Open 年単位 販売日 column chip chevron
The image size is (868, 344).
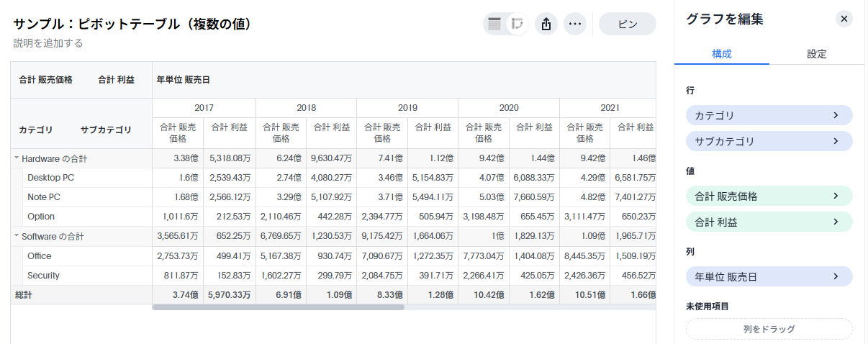click(x=836, y=276)
